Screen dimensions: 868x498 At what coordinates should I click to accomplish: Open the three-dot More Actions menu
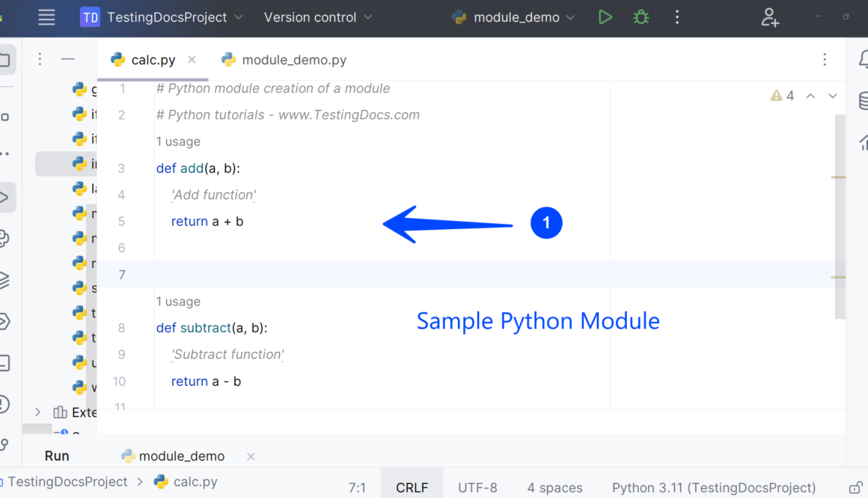(677, 17)
